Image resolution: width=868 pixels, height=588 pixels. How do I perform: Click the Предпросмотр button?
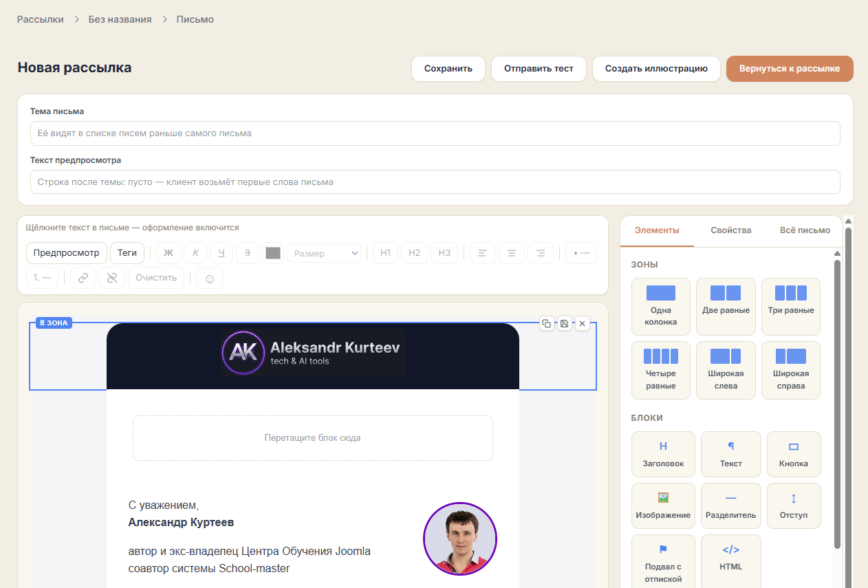[x=67, y=253]
